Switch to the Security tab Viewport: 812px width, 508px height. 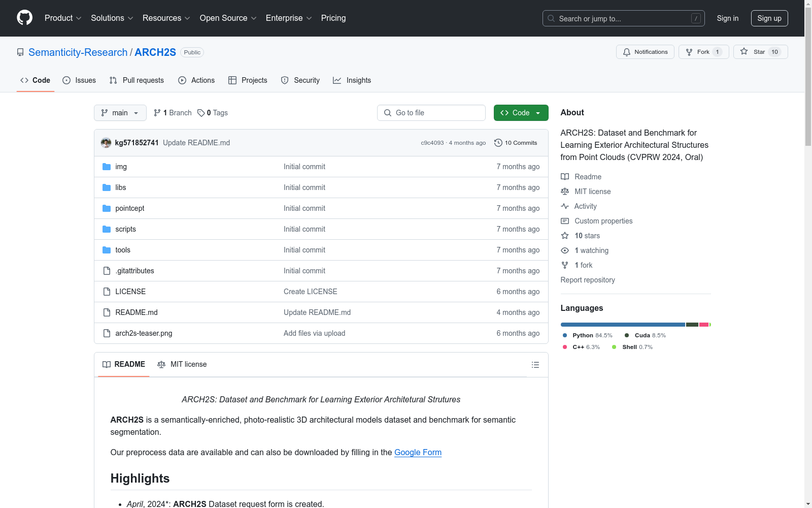[x=300, y=80]
